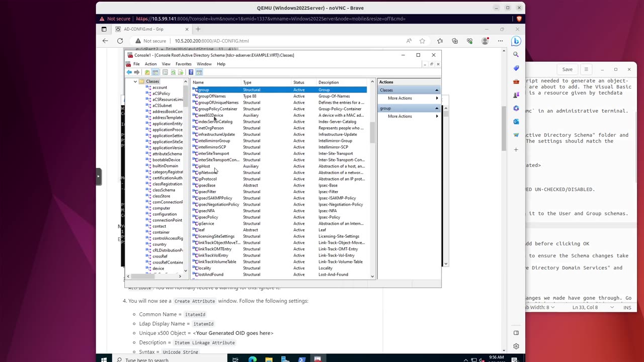Open Edge sidebar Tools briefcase icon
644x362 pixels.
click(516, 81)
